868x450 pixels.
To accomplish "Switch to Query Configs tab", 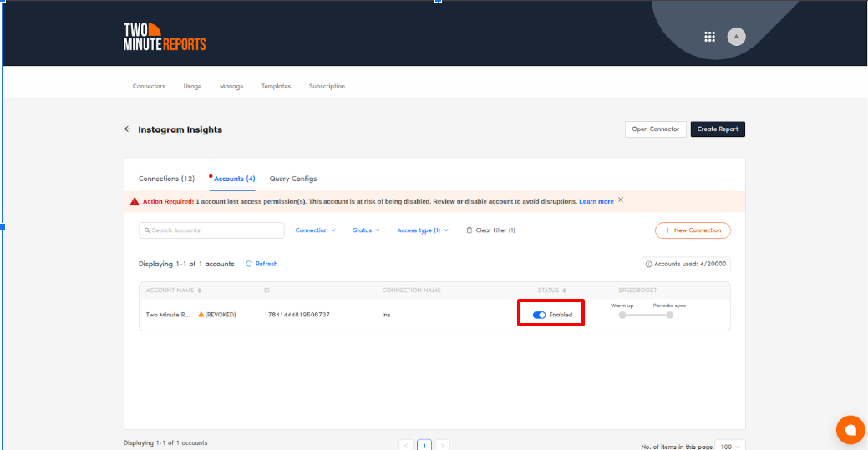I will pos(293,179).
